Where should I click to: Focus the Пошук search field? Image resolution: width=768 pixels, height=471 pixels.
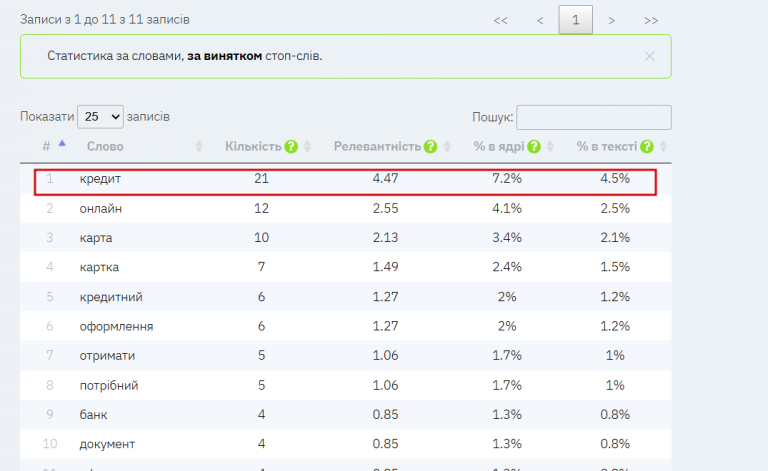tap(594, 118)
